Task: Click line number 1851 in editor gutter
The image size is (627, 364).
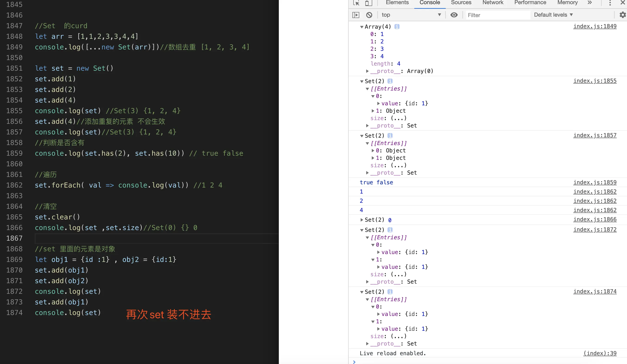Action: click(14, 68)
